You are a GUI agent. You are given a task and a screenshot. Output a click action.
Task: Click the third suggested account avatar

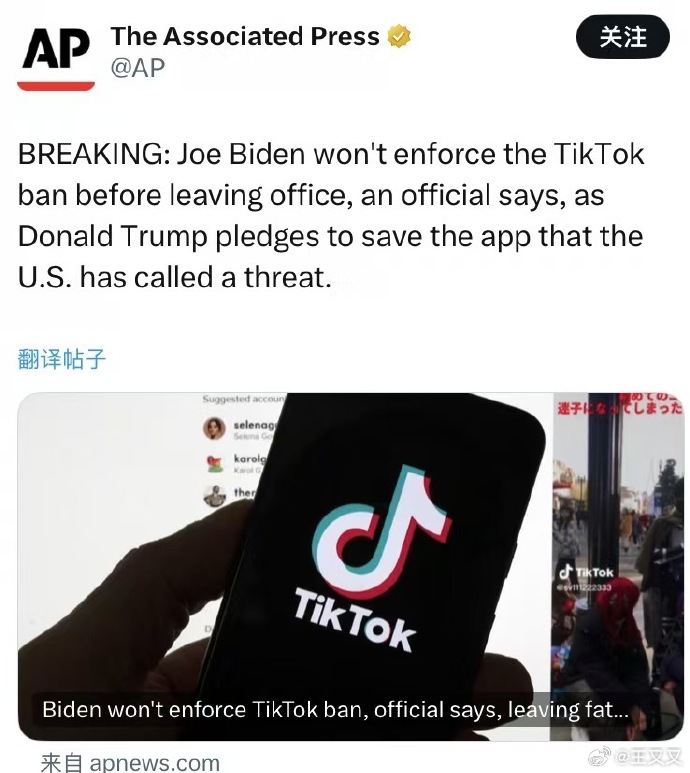(215, 496)
